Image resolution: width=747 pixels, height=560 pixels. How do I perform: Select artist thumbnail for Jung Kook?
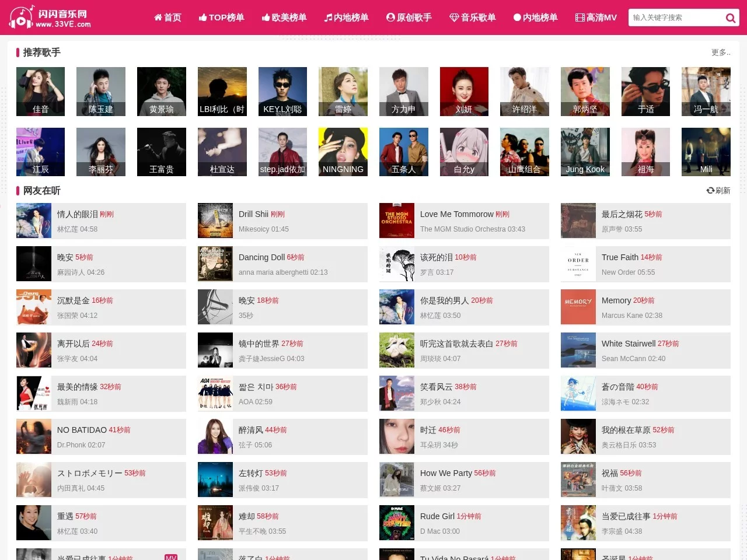point(585,152)
